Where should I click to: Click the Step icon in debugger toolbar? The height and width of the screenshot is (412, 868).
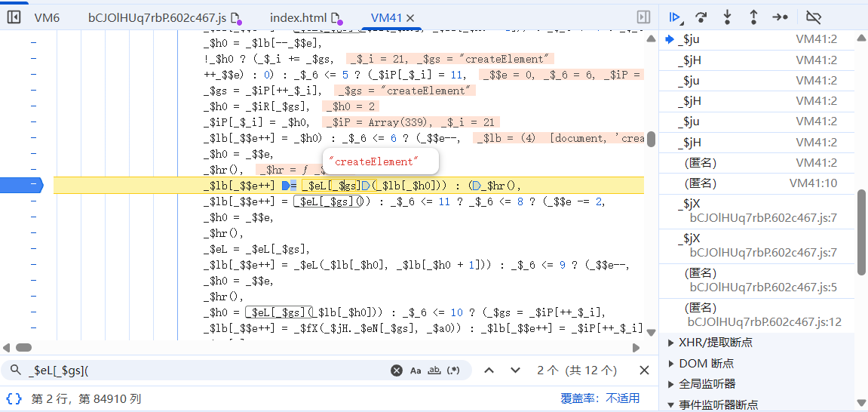[780, 17]
